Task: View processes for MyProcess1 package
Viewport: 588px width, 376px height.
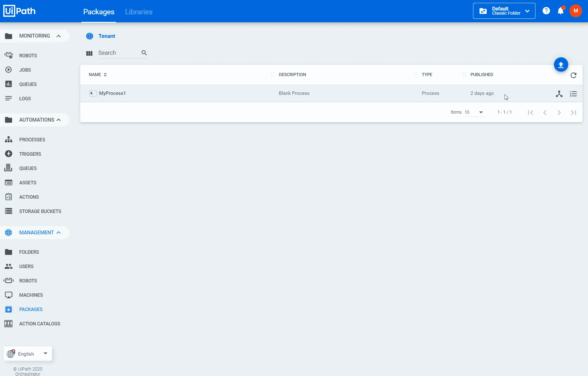Action: [559, 94]
